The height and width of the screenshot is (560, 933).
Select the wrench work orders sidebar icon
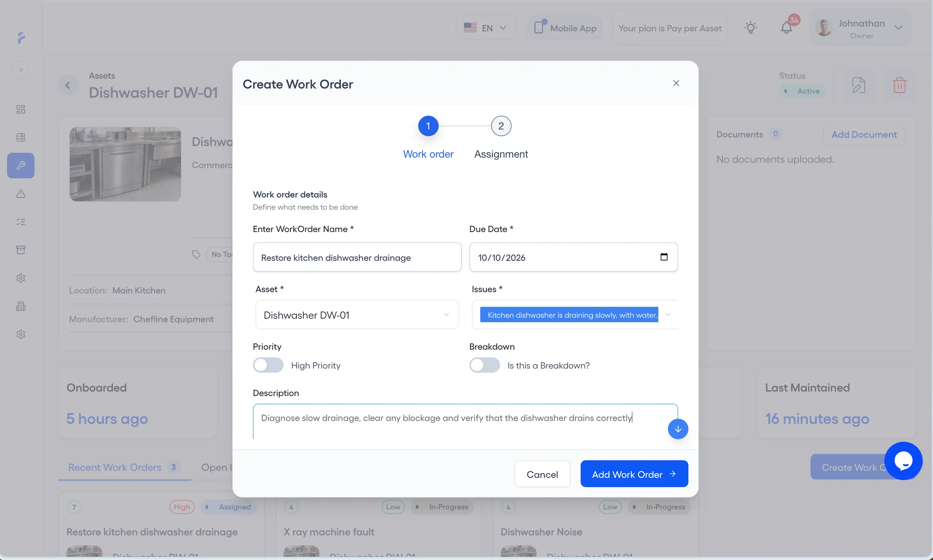21,165
